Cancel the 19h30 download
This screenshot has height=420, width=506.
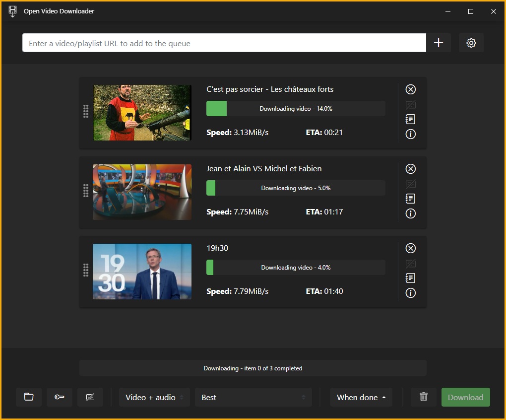click(x=410, y=248)
